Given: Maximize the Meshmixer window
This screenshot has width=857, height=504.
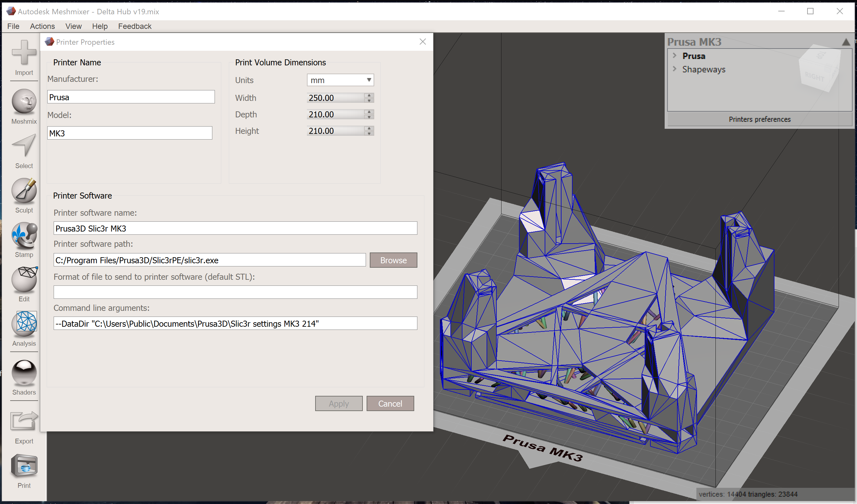Looking at the screenshot, I should point(810,11).
